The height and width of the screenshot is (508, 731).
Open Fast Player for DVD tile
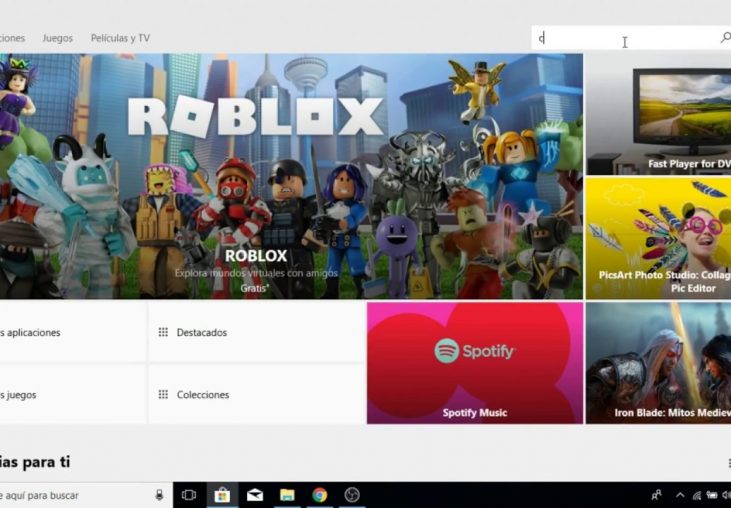pos(658,114)
